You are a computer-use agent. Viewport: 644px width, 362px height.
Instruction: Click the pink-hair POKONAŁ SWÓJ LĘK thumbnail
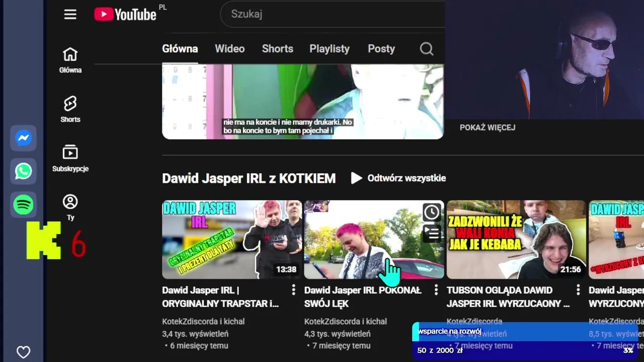(x=374, y=239)
